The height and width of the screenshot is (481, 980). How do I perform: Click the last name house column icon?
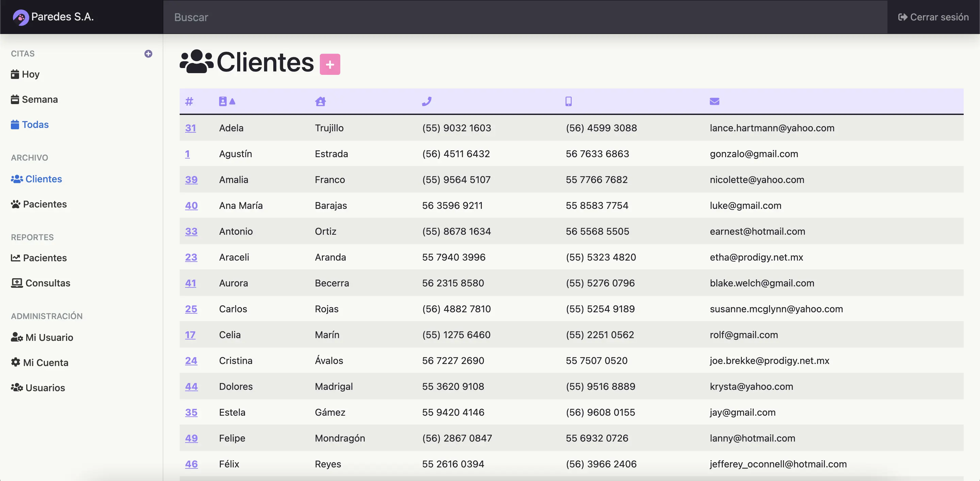pyautogui.click(x=320, y=101)
